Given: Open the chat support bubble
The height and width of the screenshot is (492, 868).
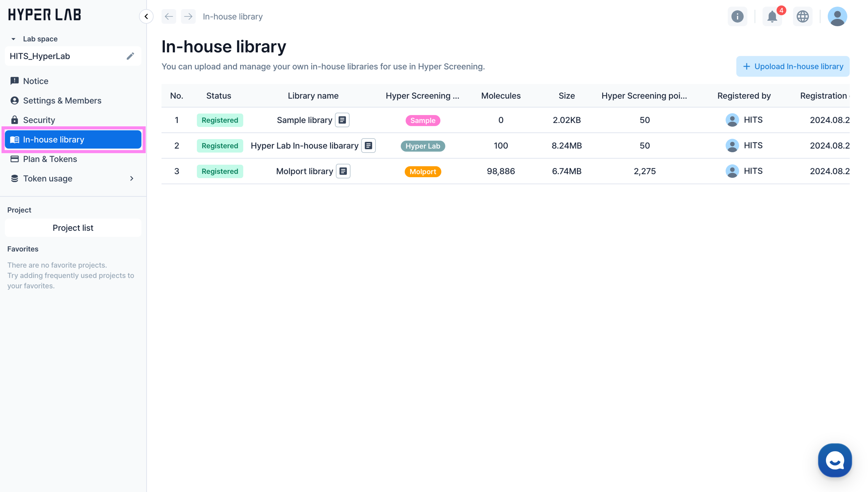Looking at the screenshot, I should (x=835, y=460).
